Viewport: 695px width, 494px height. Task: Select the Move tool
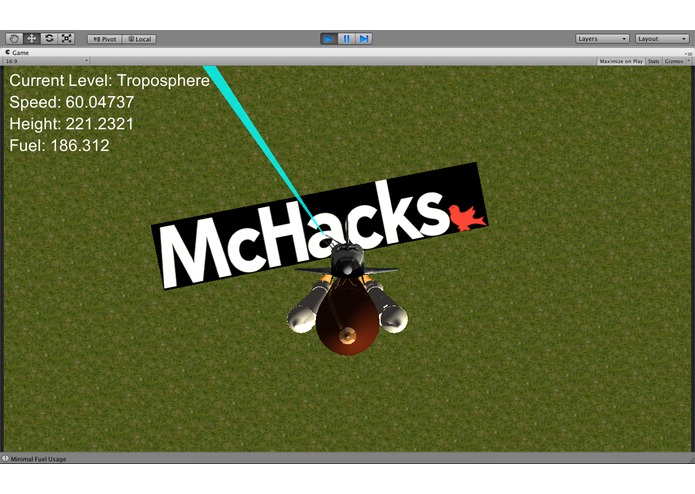(x=31, y=39)
